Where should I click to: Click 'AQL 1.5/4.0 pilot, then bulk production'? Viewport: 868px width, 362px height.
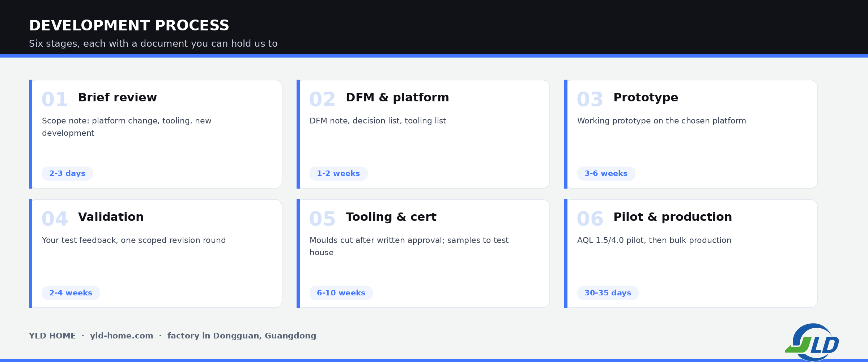[654, 240]
